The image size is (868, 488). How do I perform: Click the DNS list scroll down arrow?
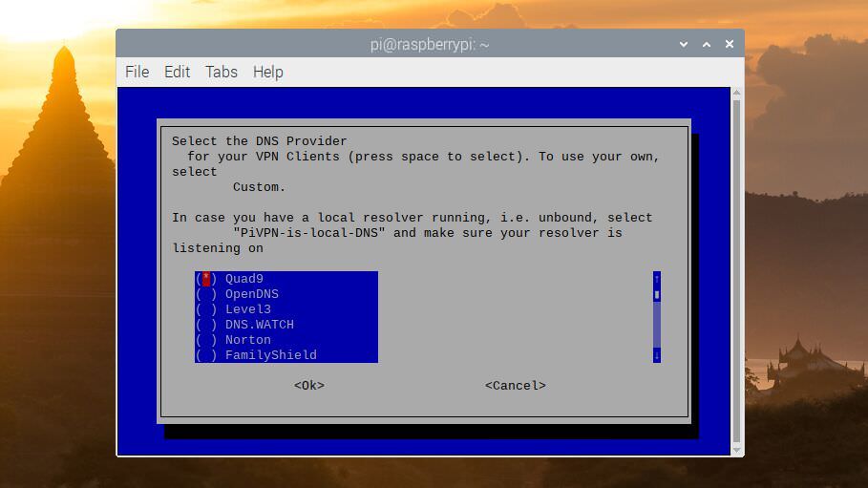(657, 355)
